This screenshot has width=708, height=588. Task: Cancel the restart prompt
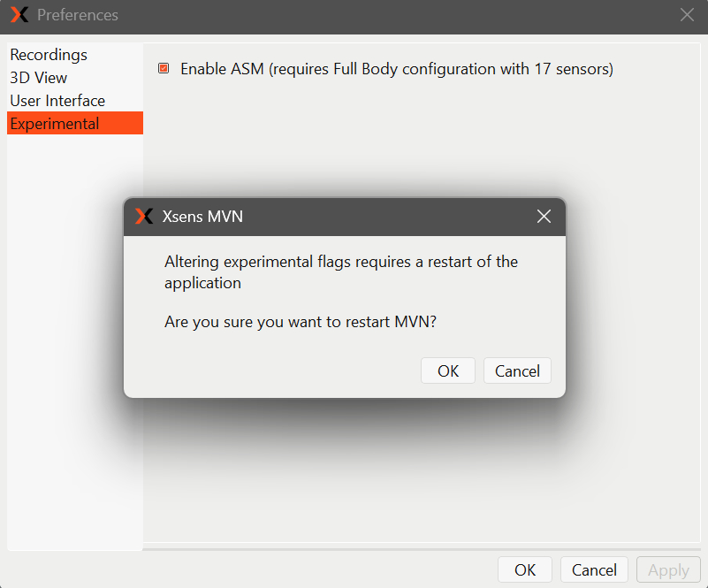pos(517,370)
